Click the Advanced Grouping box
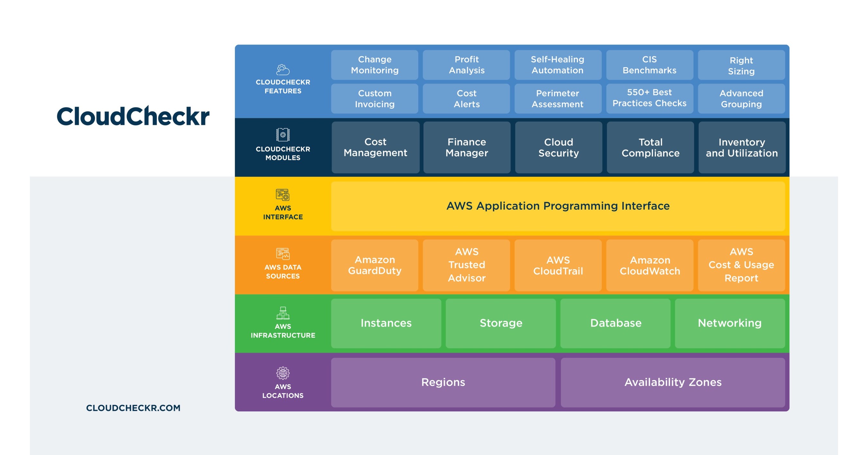 point(741,98)
